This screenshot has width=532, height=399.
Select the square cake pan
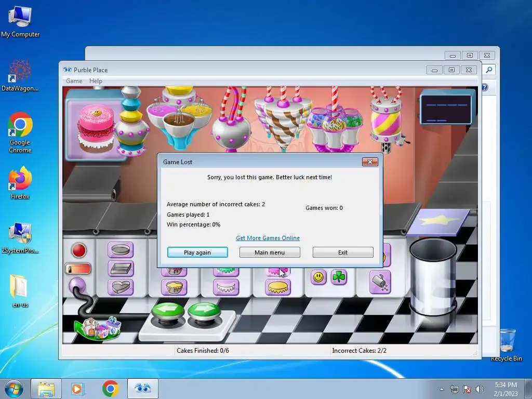coord(121,269)
